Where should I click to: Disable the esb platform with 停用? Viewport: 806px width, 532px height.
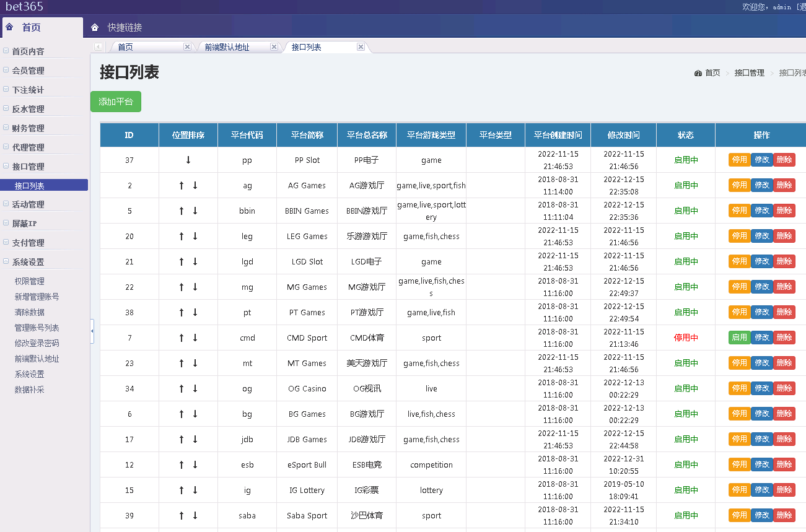click(740, 464)
